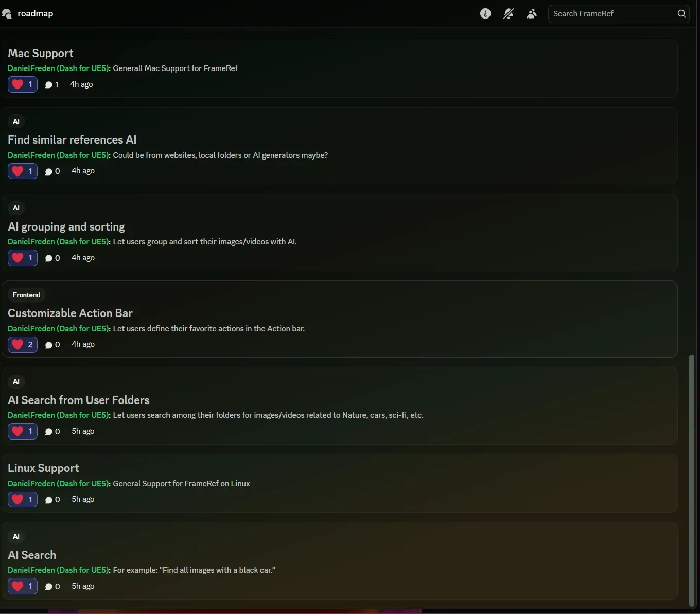Select the Frontend tag on Customizable Action Bar

[x=27, y=295]
